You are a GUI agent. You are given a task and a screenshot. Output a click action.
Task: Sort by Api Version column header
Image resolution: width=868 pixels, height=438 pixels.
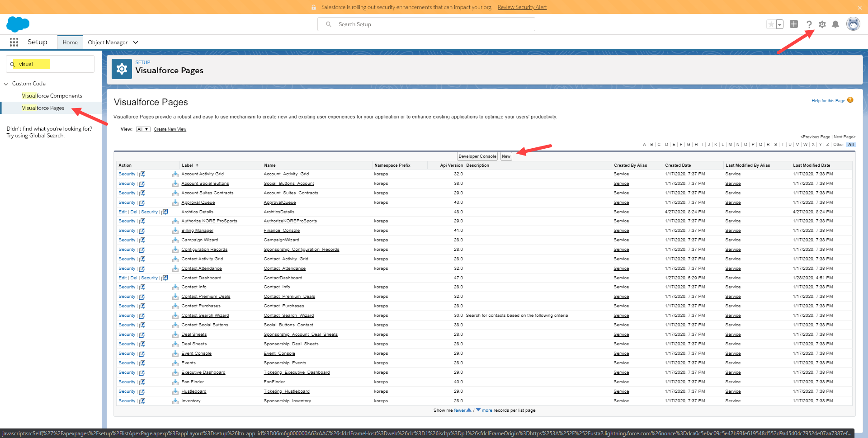(x=451, y=165)
